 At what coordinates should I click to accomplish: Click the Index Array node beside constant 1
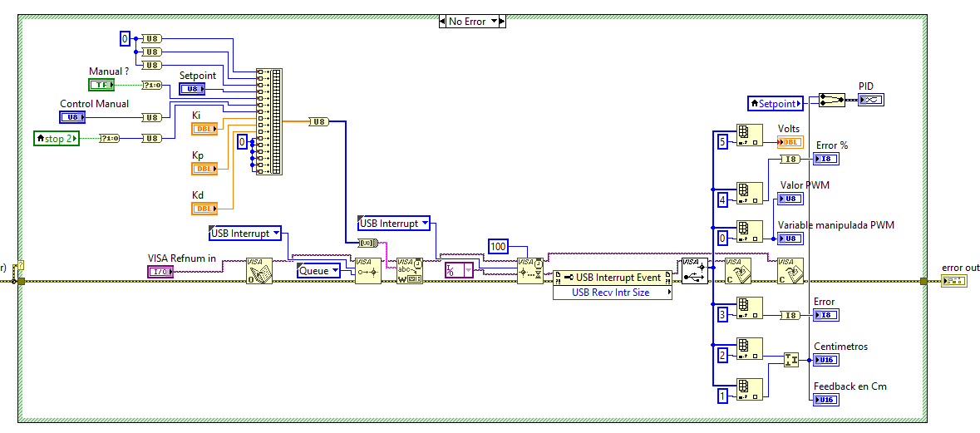[x=750, y=390]
